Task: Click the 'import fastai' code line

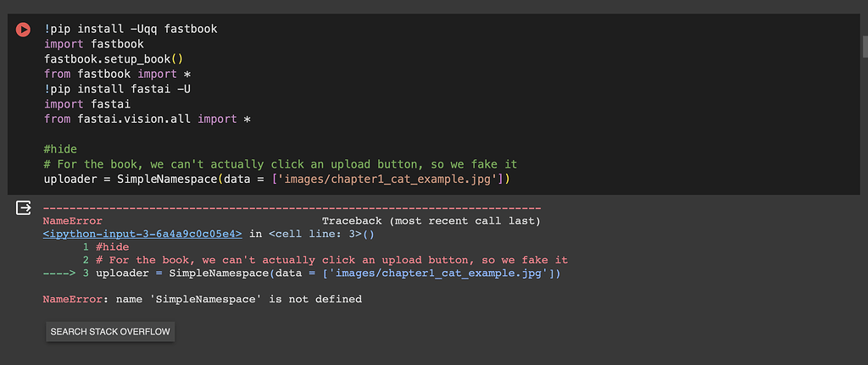Action: tap(86, 104)
